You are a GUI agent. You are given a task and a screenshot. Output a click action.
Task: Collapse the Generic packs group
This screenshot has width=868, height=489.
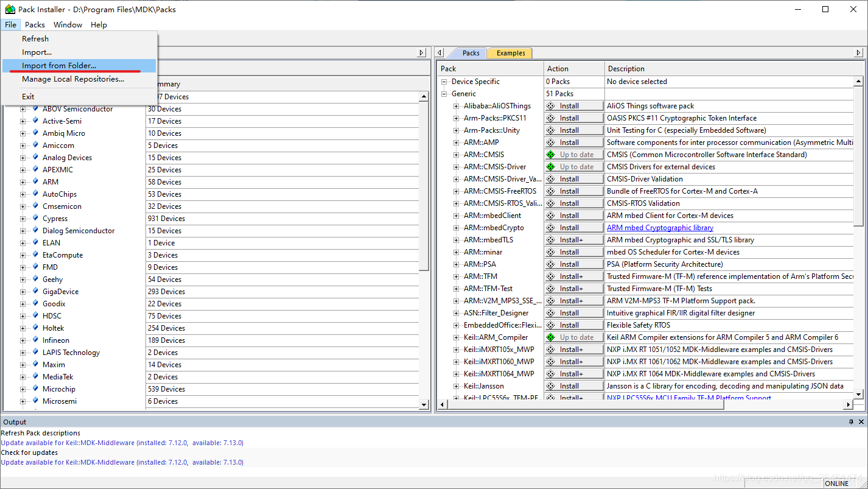point(444,94)
